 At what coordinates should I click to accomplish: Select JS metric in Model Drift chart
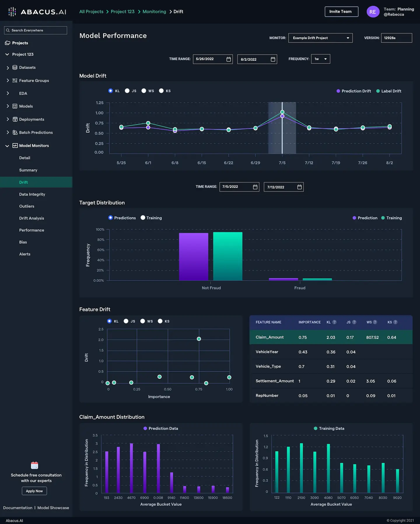click(127, 91)
